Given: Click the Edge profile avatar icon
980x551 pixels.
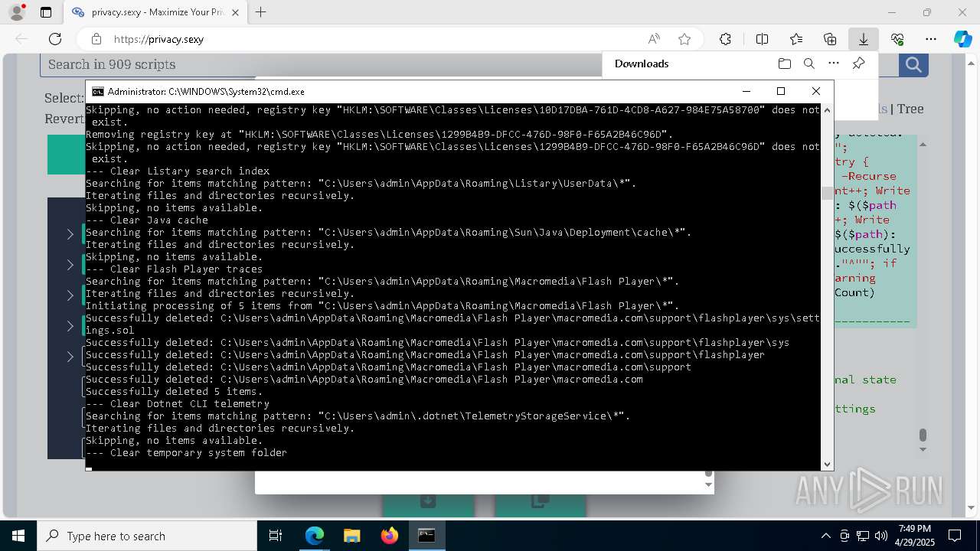Looking at the screenshot, I should click(17, 12).
